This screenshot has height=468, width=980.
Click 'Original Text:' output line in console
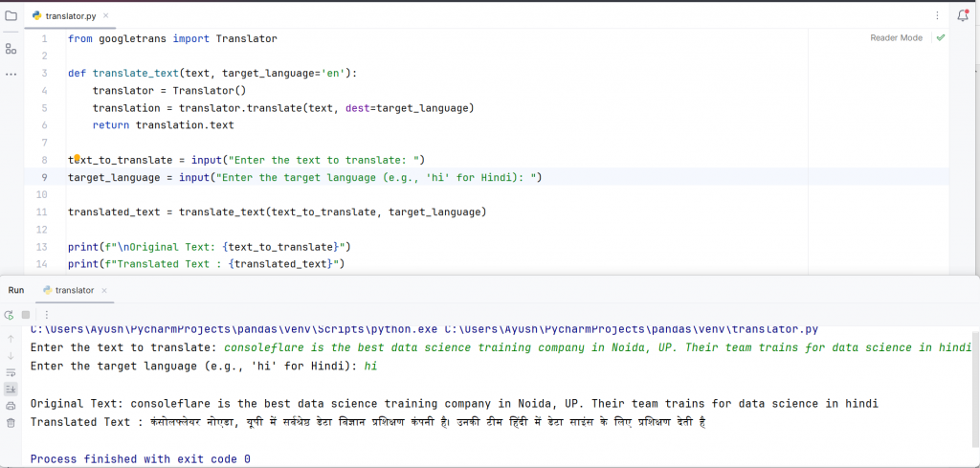(x=455, y=404)
